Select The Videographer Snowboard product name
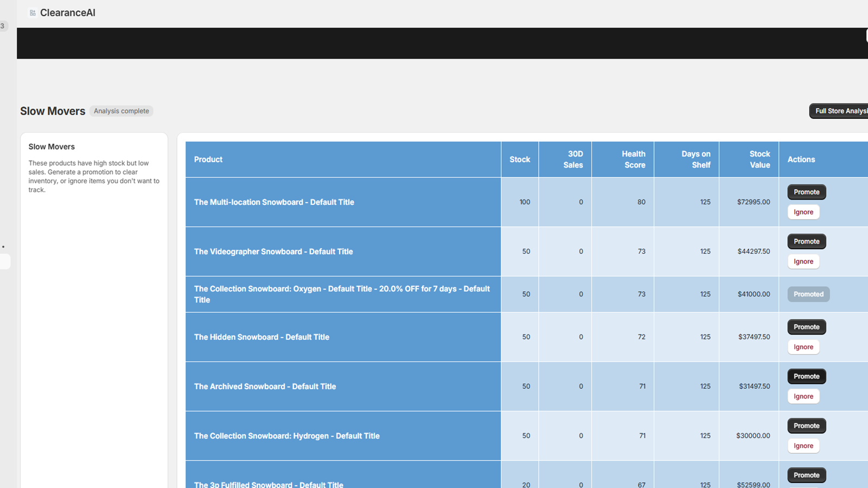The width and height of the screenshot is (868, 488). pyautogui.click(x=273, y=252)
